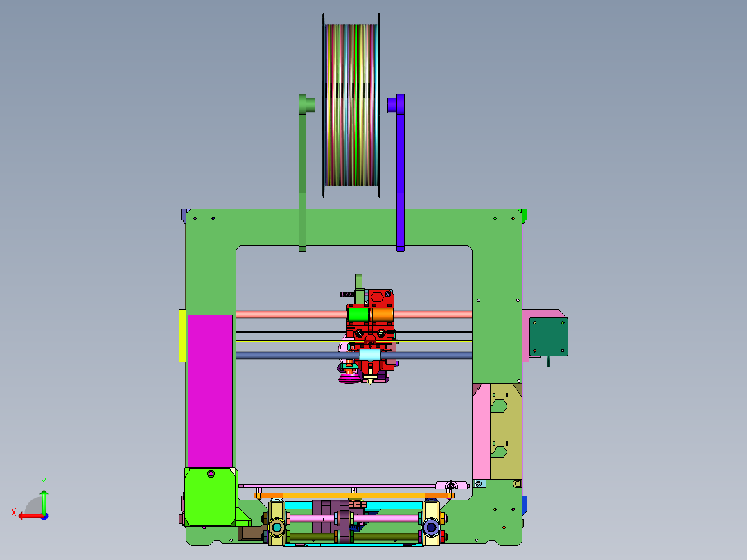
Task: Click the brown block on the frame base
Action: coord(252,533)
